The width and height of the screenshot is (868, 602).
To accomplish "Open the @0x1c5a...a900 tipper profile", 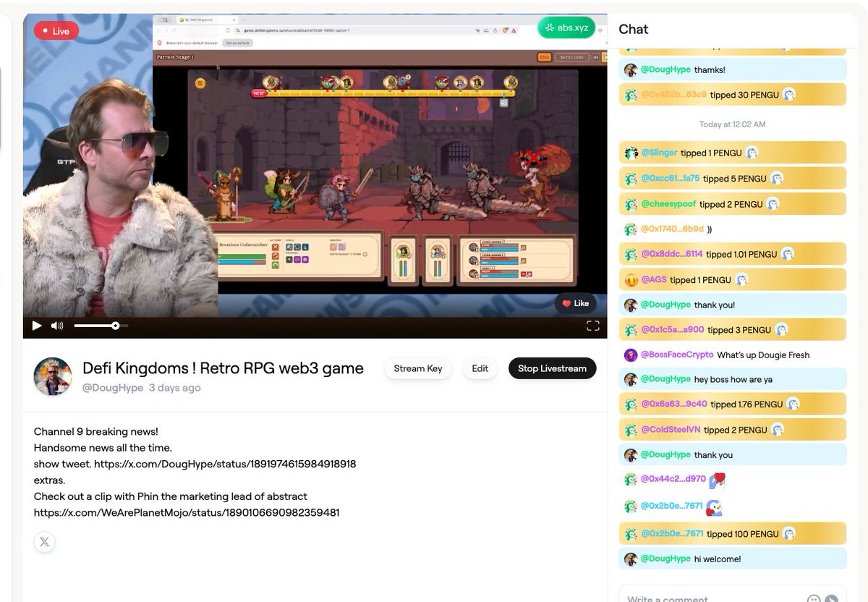I will [673, 330].
